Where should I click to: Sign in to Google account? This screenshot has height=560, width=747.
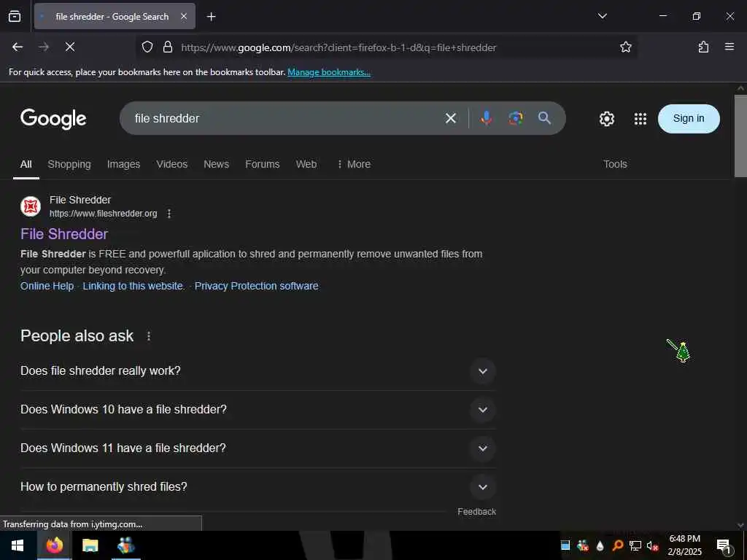point(689,119)
